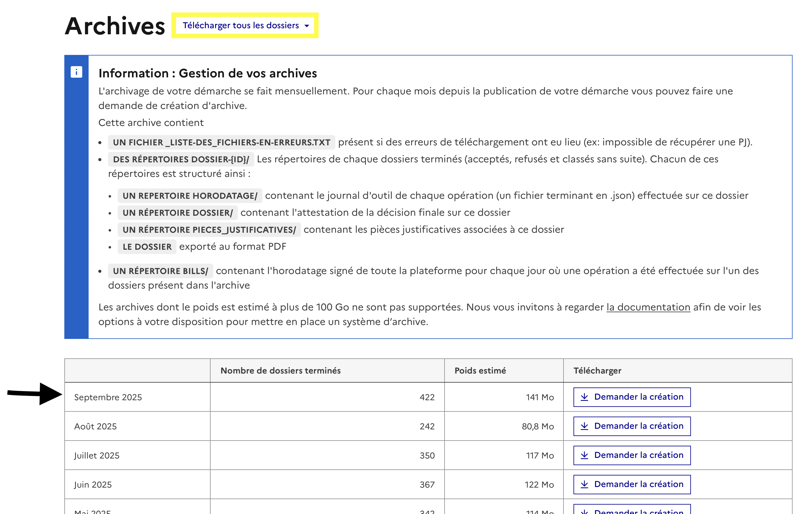Click download icon in Août 2025 row
The height and width of the screenshot is (514, 812).
pos(584,426)
